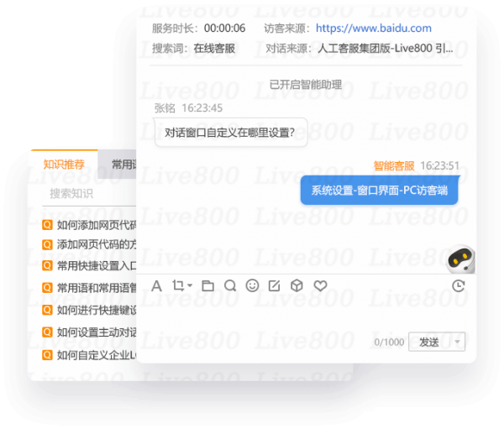Select the screenshot crop tool
The height and width of the screenshot is (429, 504).
point(178,285)
